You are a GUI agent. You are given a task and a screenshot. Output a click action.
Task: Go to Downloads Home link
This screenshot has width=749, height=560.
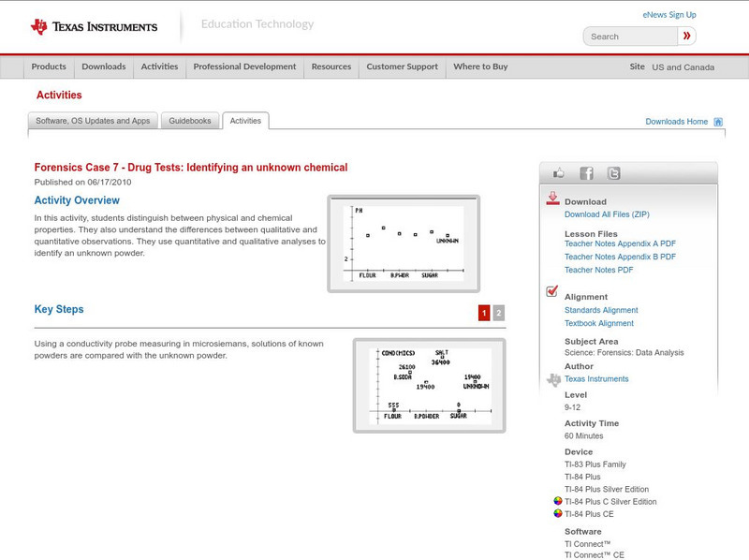coord(676,122)
